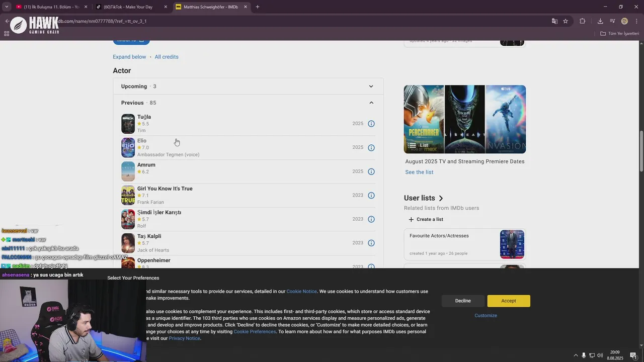The height and width of the screenshot is (362, 644).
Task: Open the Amrum movie title
Action: pos(146,165)
